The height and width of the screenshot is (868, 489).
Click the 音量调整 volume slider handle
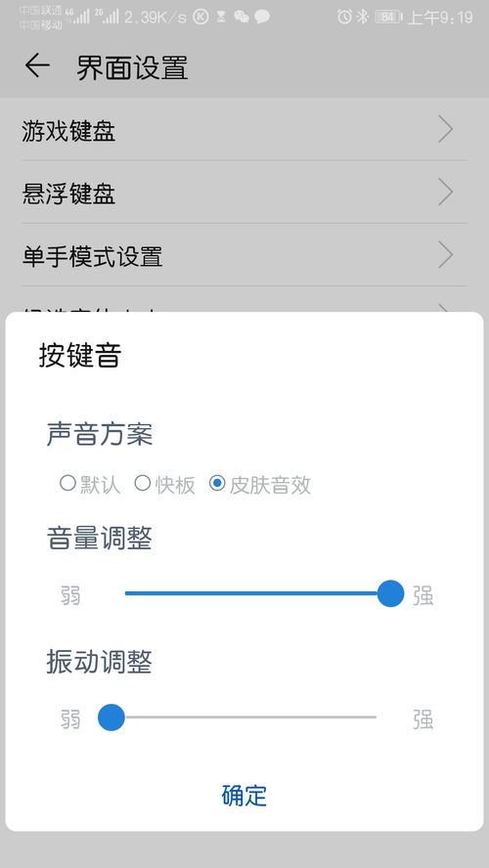[390, 593]
